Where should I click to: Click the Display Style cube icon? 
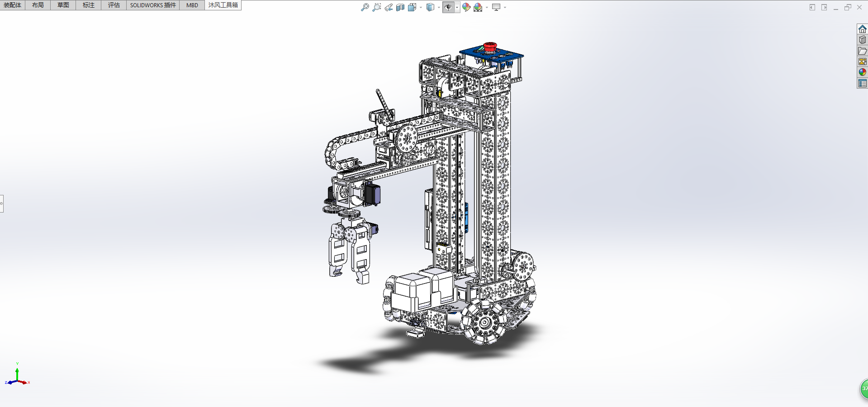pyautogui.click(x=430, y=7)
